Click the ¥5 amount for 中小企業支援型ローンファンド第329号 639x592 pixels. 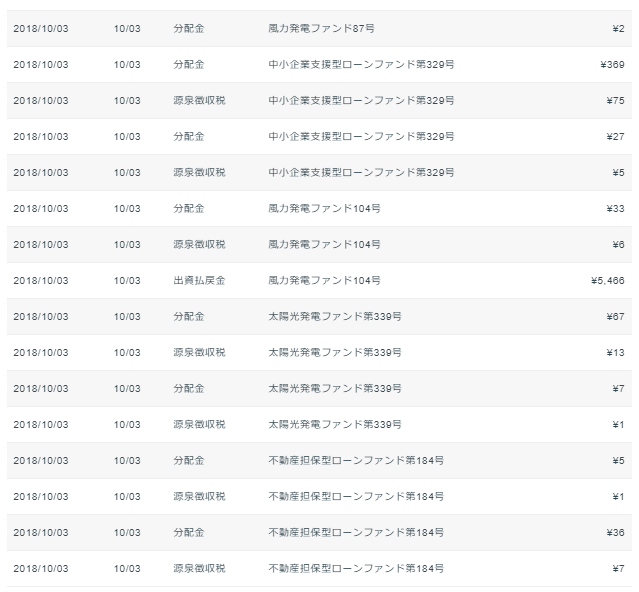[618, 172]
